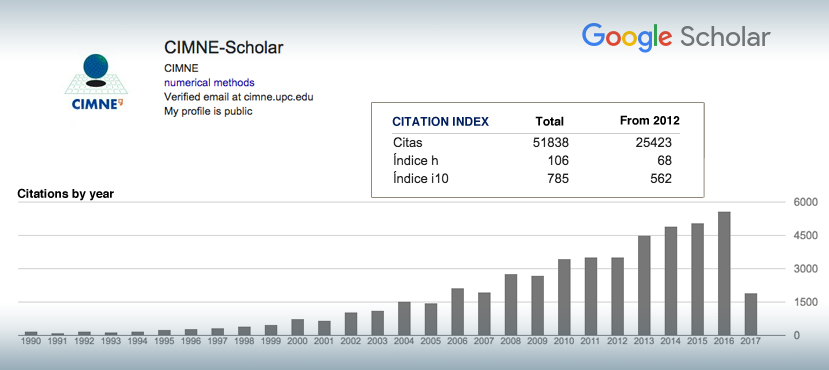Click the 2010 citations bar
Image resolution: width=829 pixels, height=370 pixels.
coord(565,297)
